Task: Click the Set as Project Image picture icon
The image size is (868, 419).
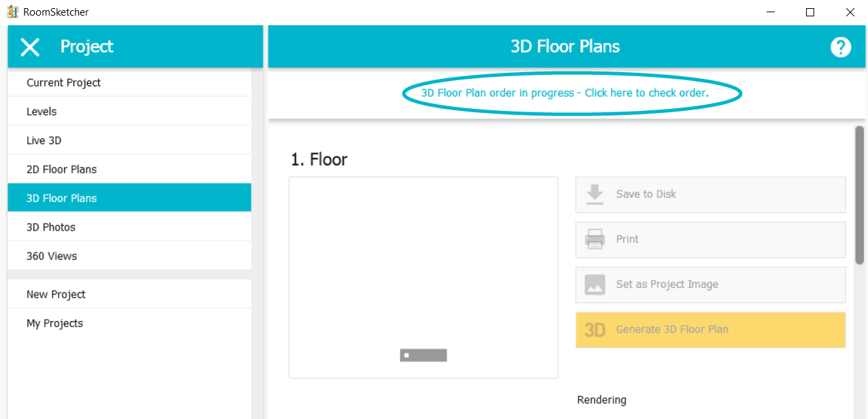Action: 595,284
